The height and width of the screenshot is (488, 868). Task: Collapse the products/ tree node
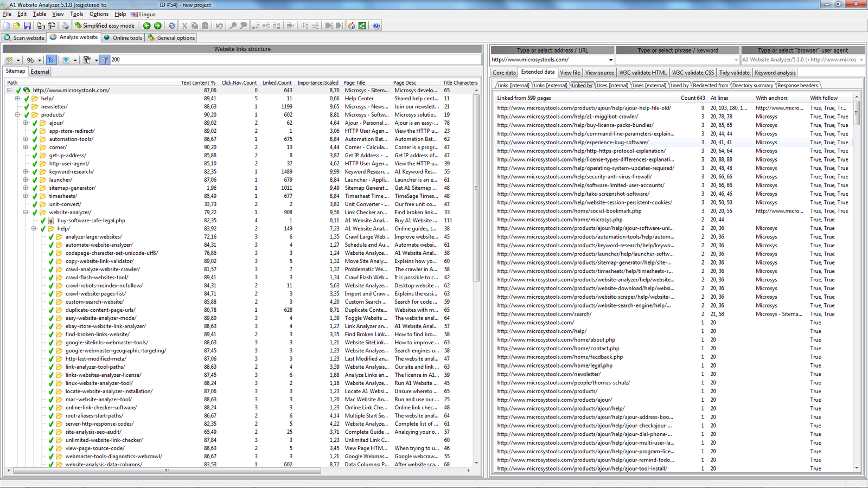click(17, 115)
